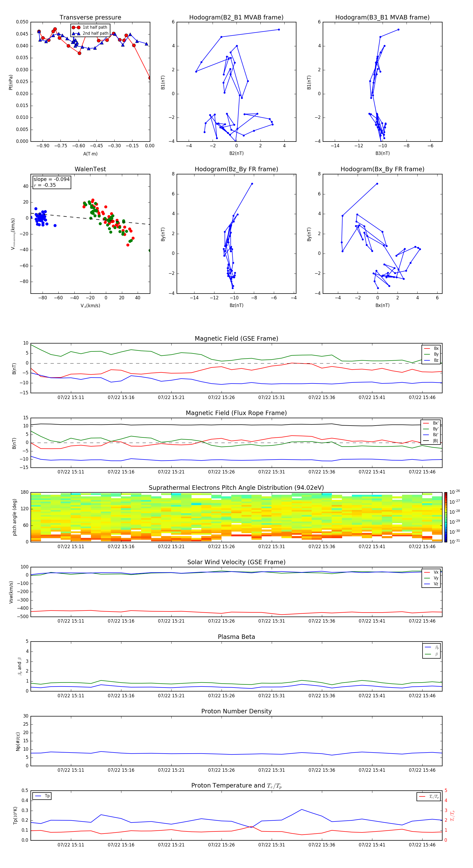Image resolution: width=473 pixels, height=868 pixels.
Task: Click the B2(nT) x-axis label
Action: tap(236, 153)
